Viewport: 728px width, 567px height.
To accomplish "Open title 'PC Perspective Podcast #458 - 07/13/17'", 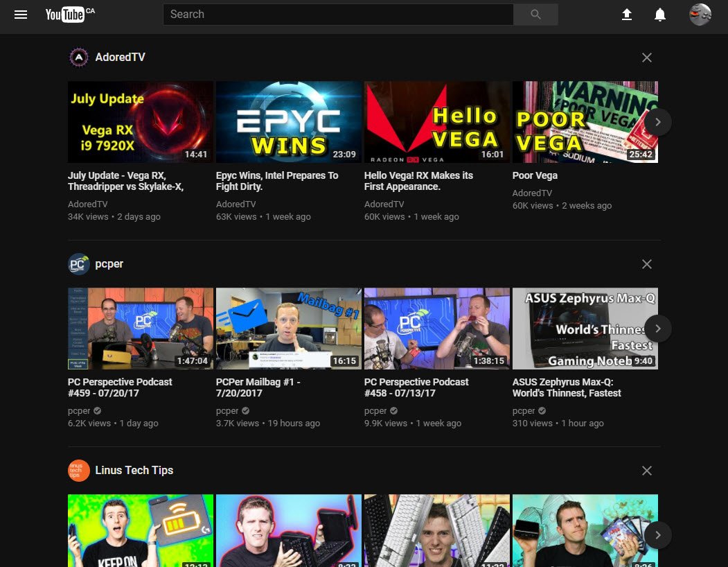I will (x=416, y=387).
